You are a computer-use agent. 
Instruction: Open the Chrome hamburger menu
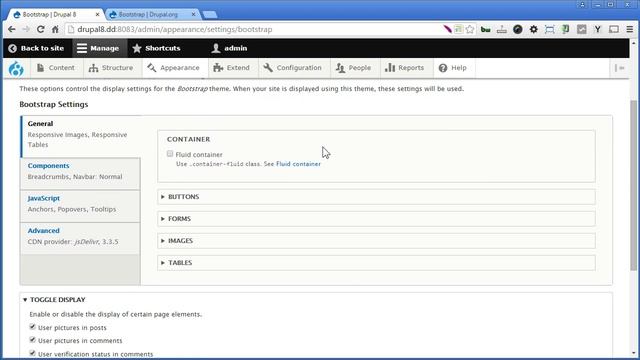point(630,29)
